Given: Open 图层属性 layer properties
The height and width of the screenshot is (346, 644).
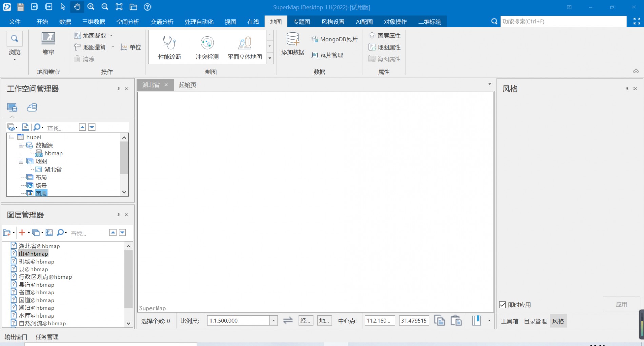Looking at the screenshot, I should tap(385, 36).
